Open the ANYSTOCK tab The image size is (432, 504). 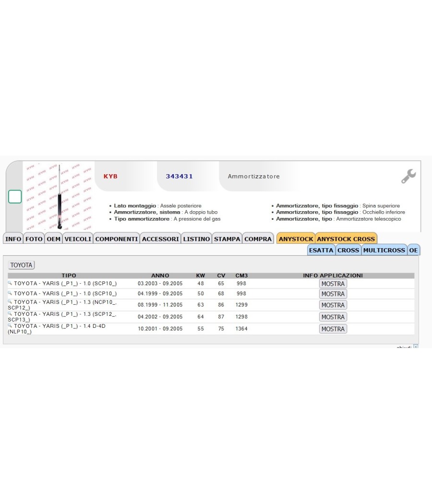[296, 239]
